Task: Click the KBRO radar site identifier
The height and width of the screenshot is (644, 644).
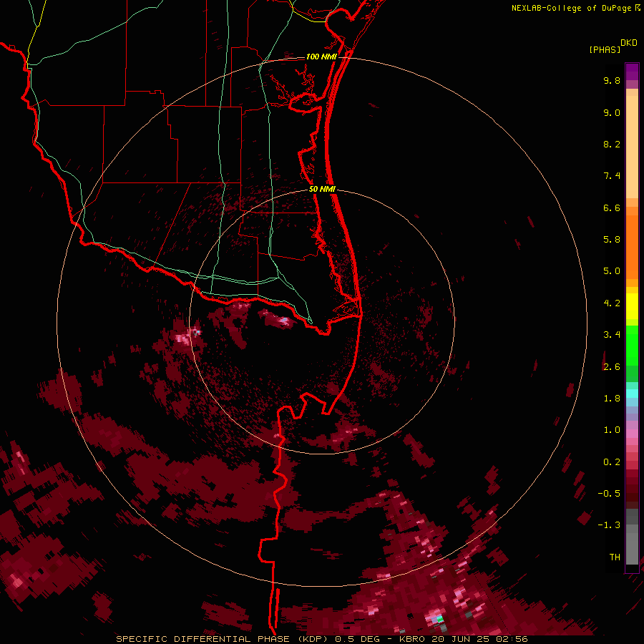Action: 412,639
